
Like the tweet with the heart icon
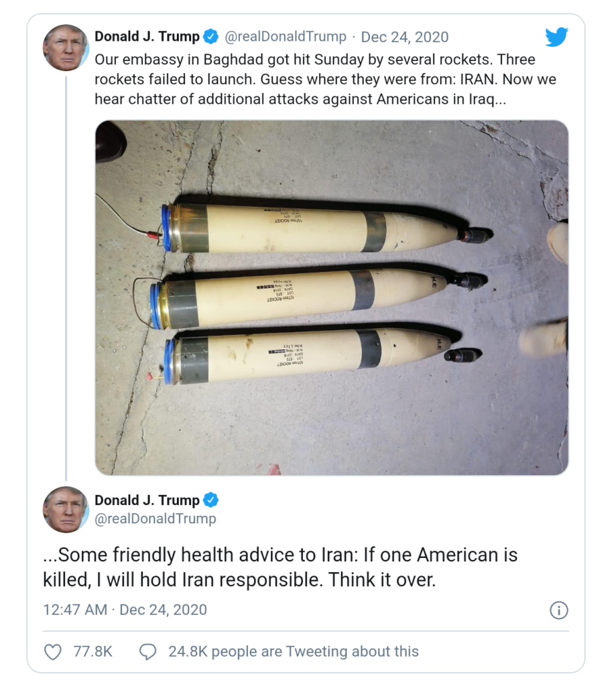click(x=52, y=651)
